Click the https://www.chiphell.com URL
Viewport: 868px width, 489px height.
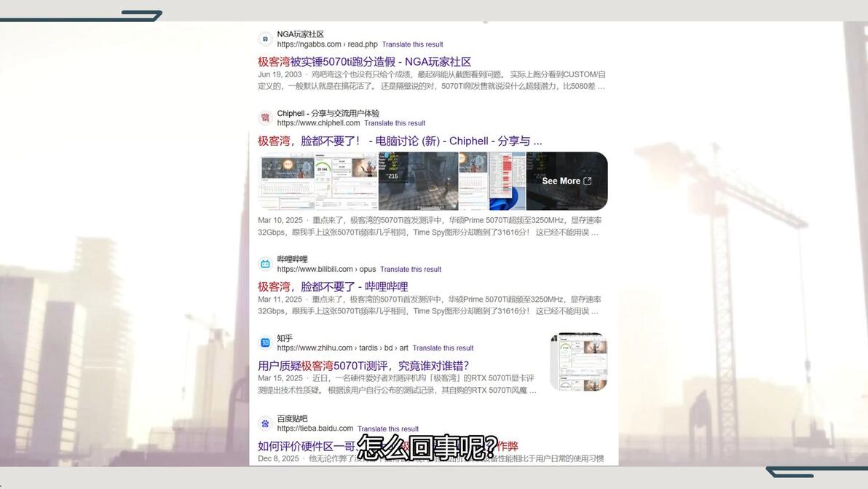coord(318,123)
